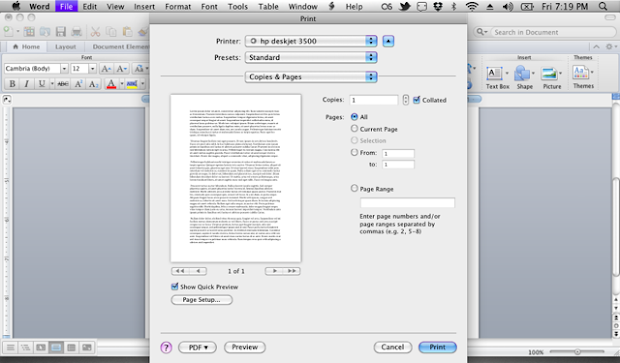Open the print dialog Help question mark
620x363 pixels.
(x=166, y=347)
